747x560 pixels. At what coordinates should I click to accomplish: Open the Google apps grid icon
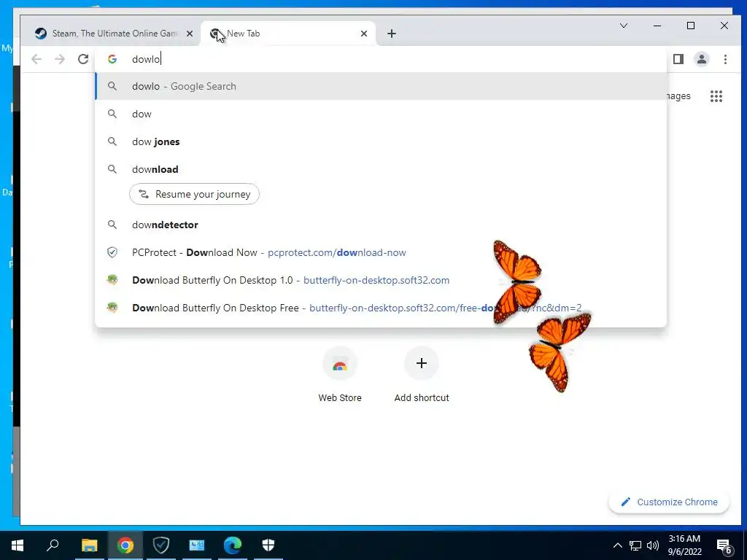pyautogui.click(x=716, y=96)
